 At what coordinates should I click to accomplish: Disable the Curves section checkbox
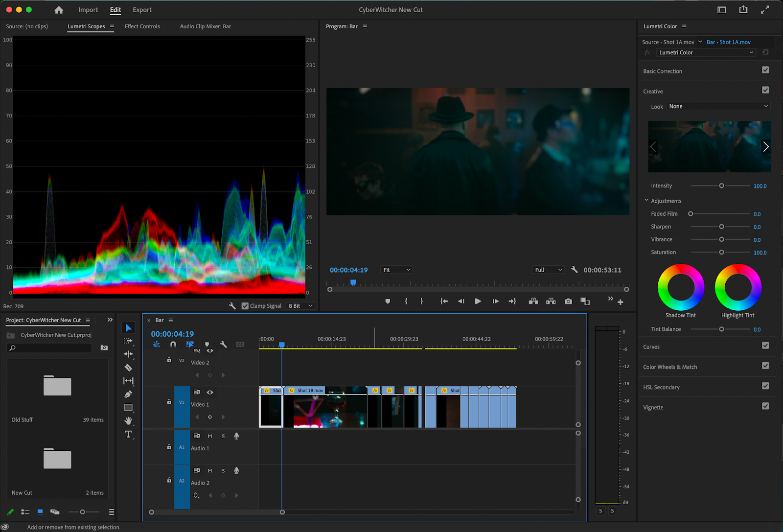pos(766,346)
